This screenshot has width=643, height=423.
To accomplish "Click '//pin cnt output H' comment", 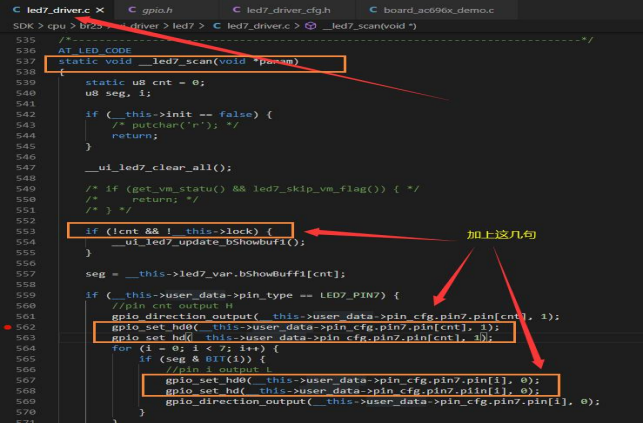I will 172,306.
